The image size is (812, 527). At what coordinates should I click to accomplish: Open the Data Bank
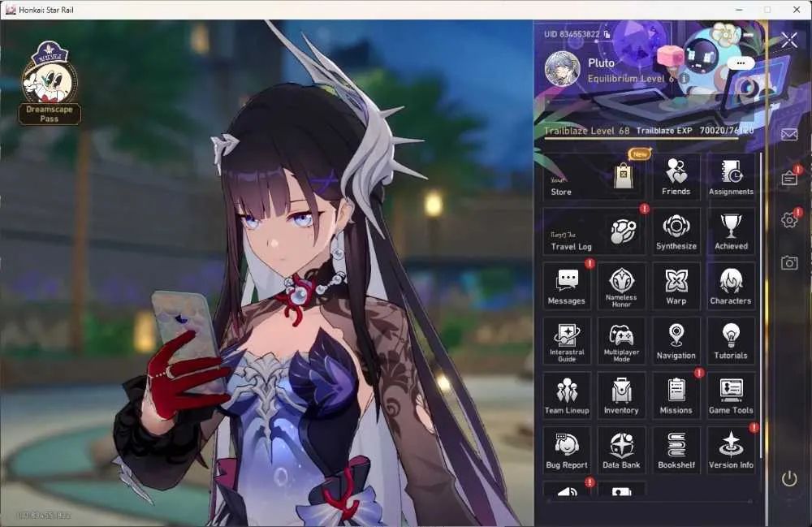(x=621, y=451)
